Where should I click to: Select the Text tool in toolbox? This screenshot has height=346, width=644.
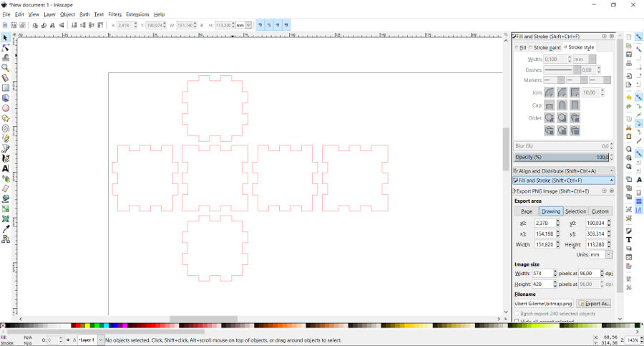(x=6, y=168)
